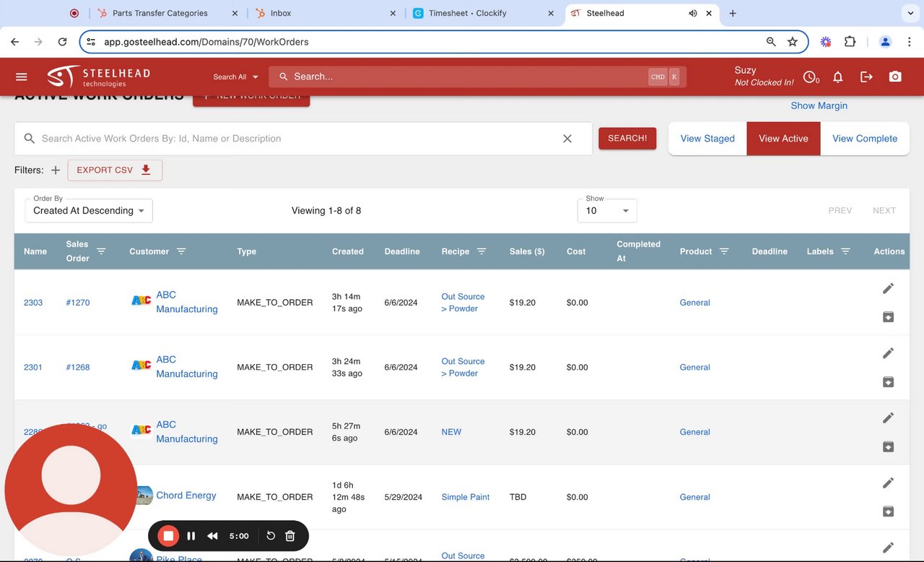924x562 pixels.
Task: Open work order 2303 link
Action: click(x=33, y=303)
